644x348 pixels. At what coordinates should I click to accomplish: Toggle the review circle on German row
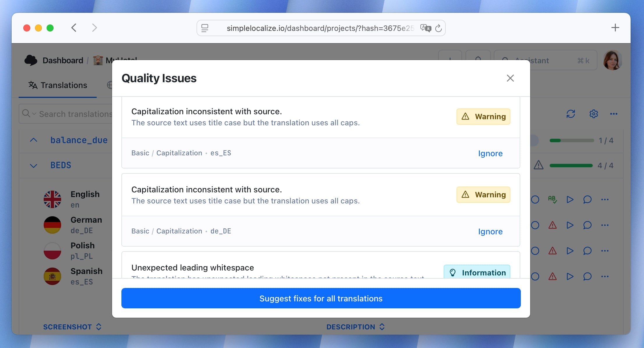(535, 225)
